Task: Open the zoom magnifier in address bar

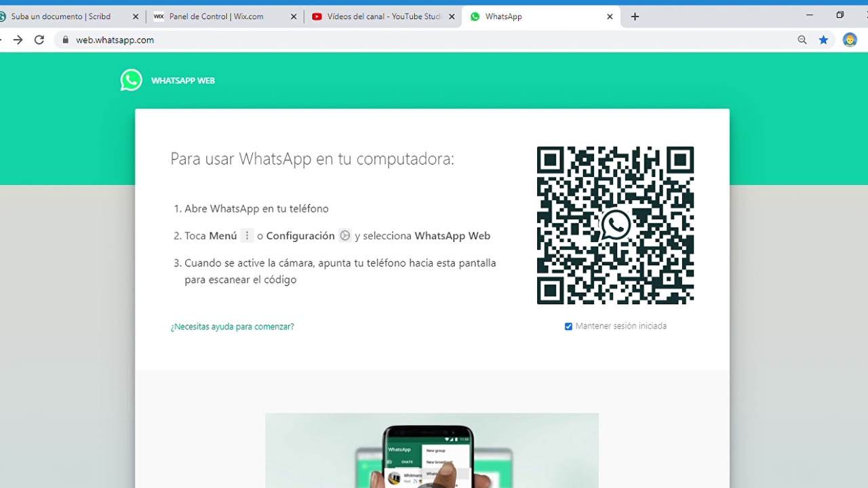Action: (802, 40)
